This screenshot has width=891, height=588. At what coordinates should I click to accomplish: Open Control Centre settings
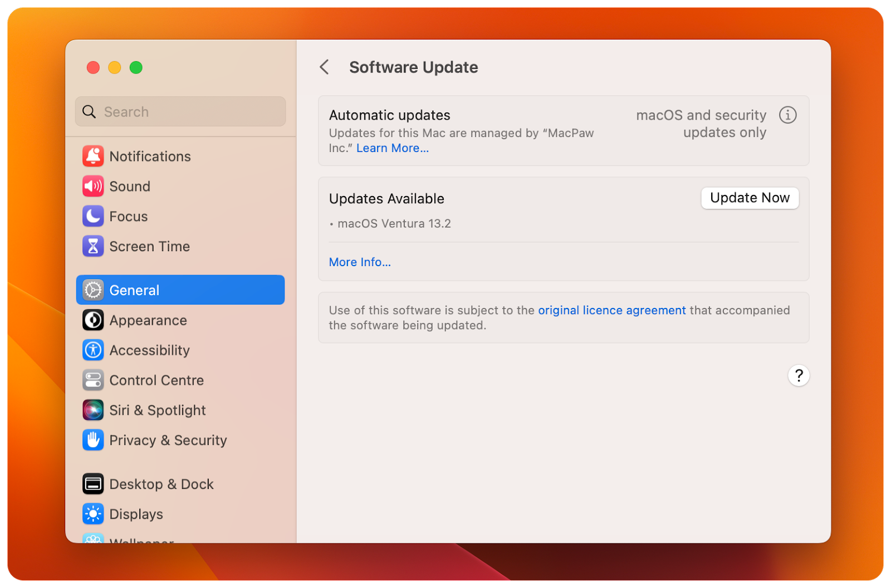point(93,380)
